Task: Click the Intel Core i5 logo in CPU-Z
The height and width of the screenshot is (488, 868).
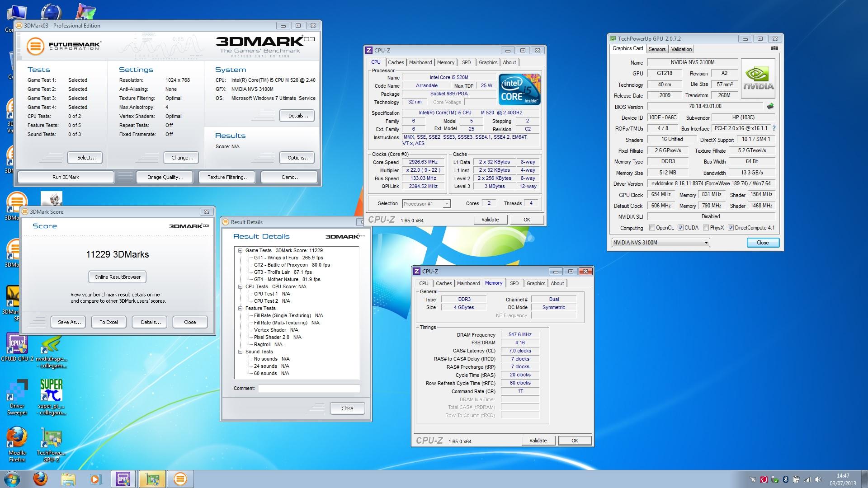Action: pyautogui.click(x=519, y=89)
